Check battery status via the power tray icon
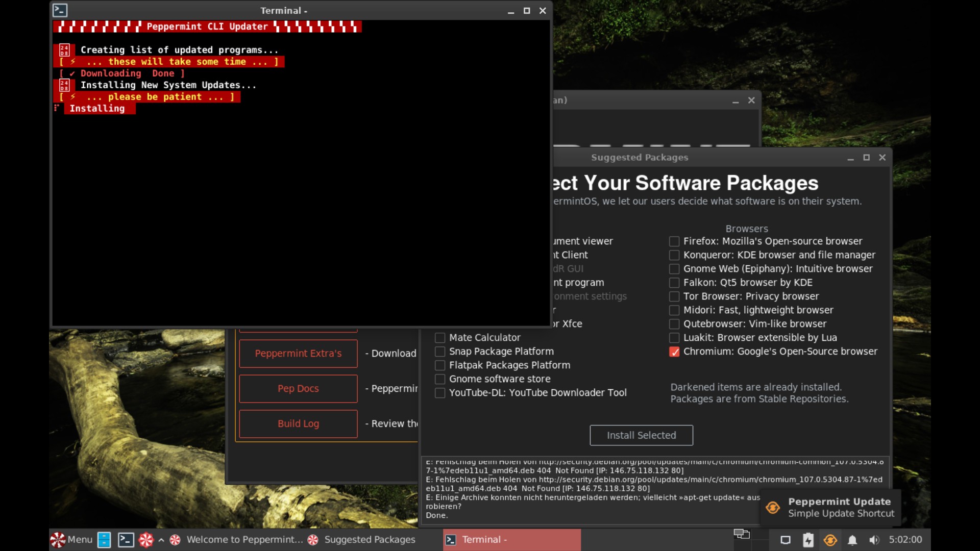The width and height of the screenshot is (980, 551). pyautogui.click(x=808, y=540)
